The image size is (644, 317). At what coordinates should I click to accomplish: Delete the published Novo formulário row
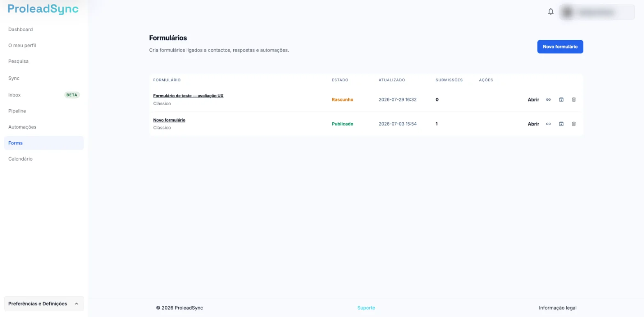[574, 124]
